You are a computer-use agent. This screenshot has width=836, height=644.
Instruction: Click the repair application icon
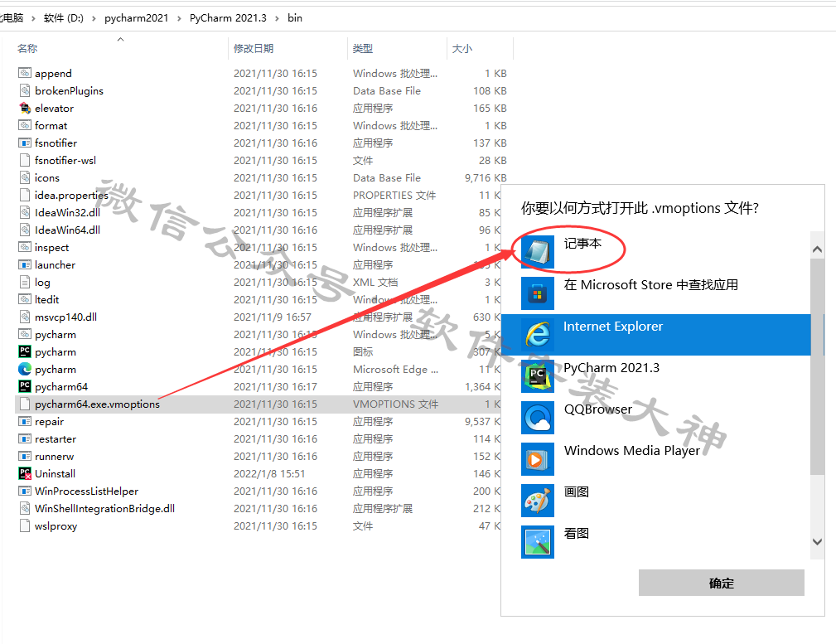pyautogui.click(x=25, y=422)
